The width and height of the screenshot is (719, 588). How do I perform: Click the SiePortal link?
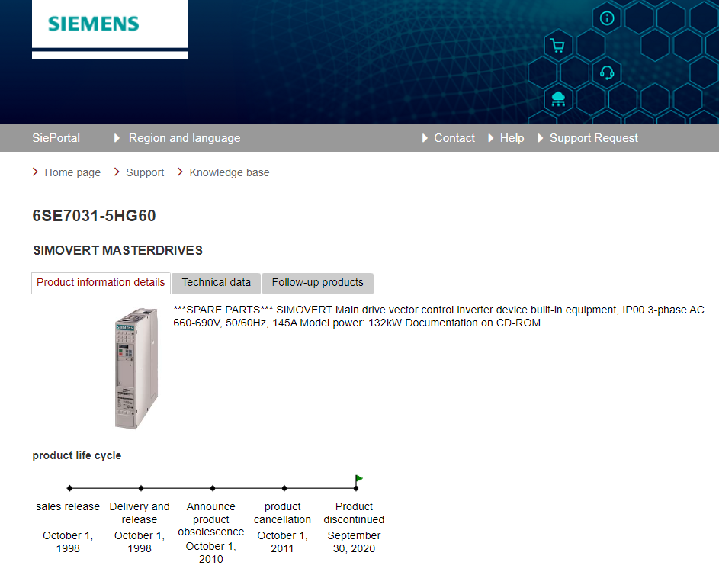tap(56, 138)
